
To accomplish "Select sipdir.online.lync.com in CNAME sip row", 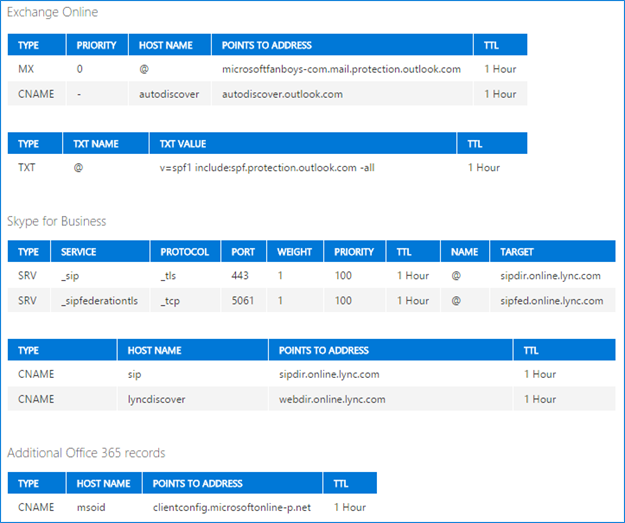I will point(329,375).
